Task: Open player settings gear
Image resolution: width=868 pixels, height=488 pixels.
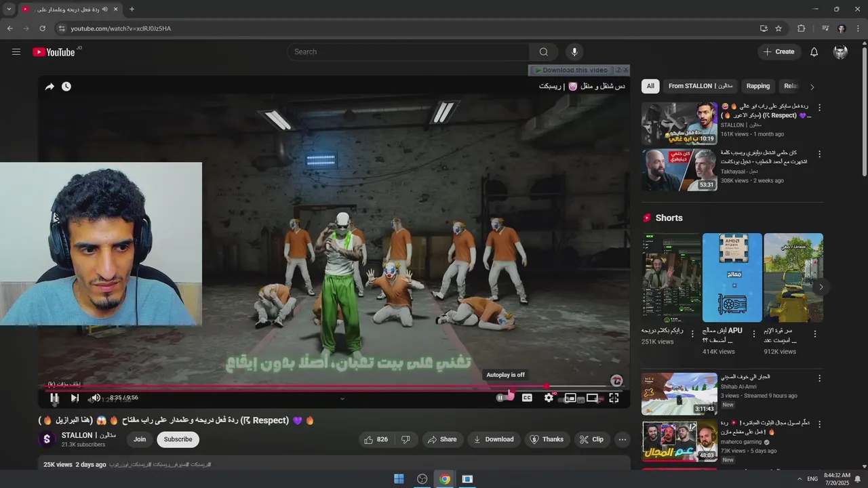Action: tap(549, 398)
